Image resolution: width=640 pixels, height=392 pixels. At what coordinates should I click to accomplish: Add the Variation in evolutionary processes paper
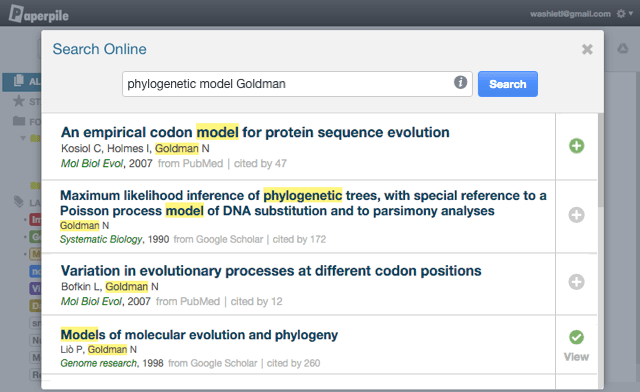pyautogui.click(x=576, y=282)
